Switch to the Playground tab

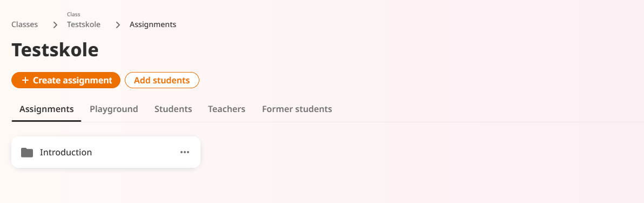(x=114, y=109)
